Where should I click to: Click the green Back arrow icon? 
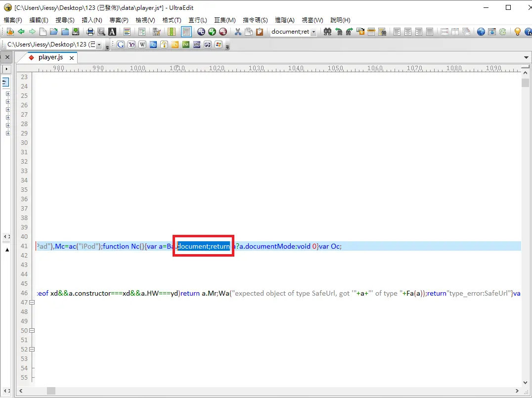(x=21, y=32)
